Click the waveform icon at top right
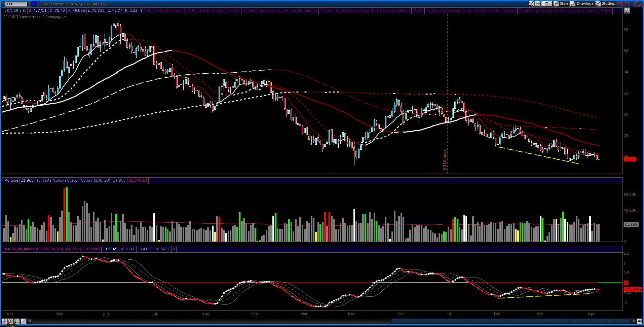Viewport: 644px width, 327px height. pyautogui.click(x=627, y=10)
